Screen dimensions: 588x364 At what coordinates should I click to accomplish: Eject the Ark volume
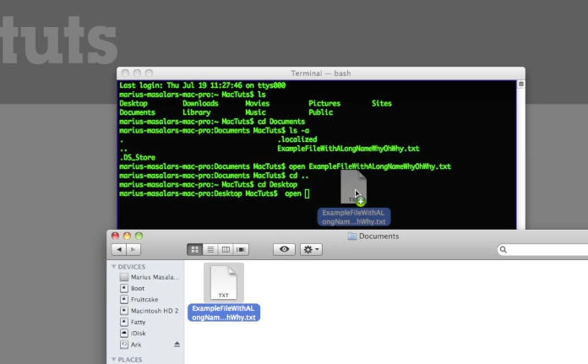click(x=177, y=345)
